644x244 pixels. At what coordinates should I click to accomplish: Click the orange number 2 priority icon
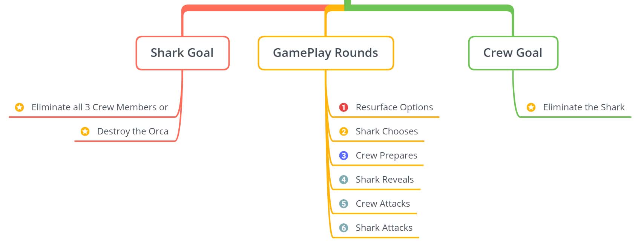(343, 131)
